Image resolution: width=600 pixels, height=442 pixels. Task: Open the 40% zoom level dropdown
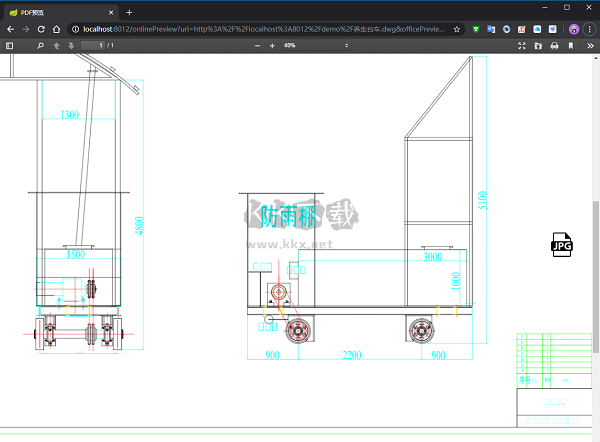(x=315, y=46)
